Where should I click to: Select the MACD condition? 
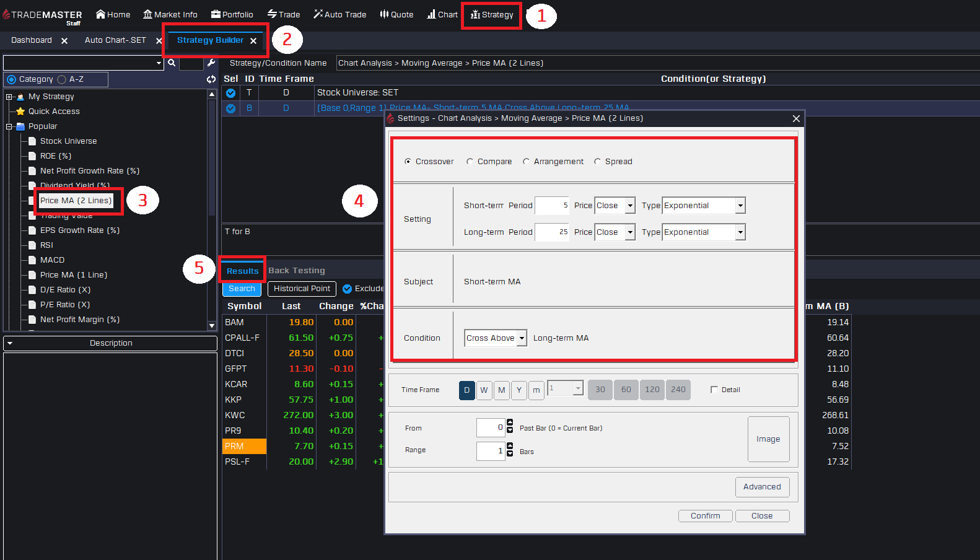point(52,260)
